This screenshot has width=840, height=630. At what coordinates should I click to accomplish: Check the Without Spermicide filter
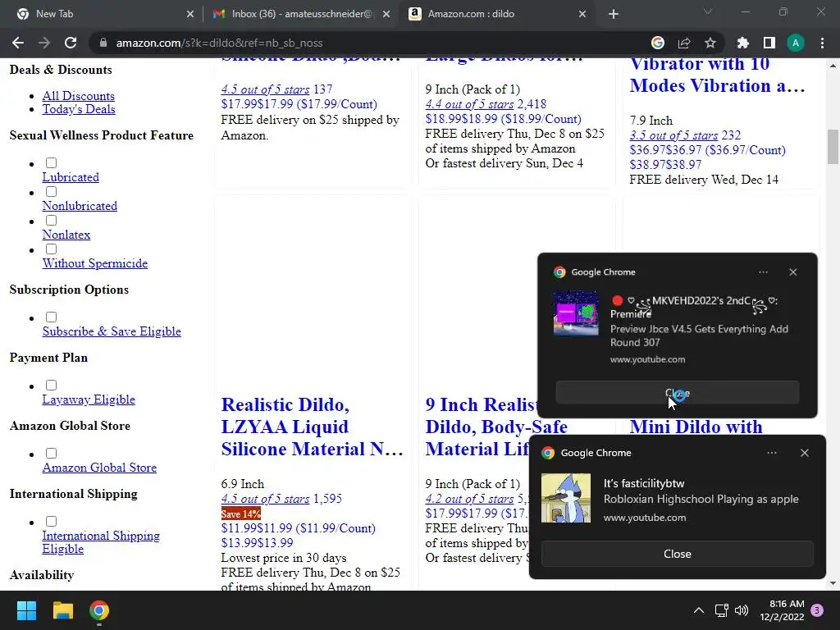(x=52, y=249)
